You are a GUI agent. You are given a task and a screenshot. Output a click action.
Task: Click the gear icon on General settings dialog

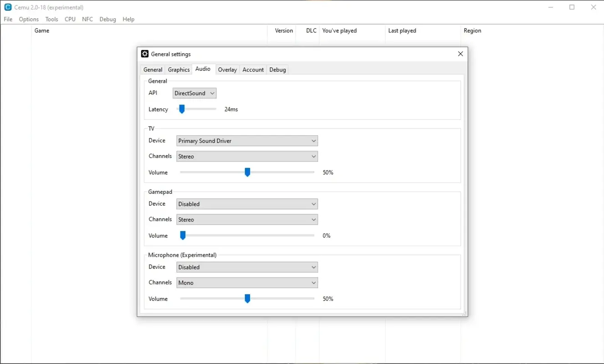(x=144, y=54)
